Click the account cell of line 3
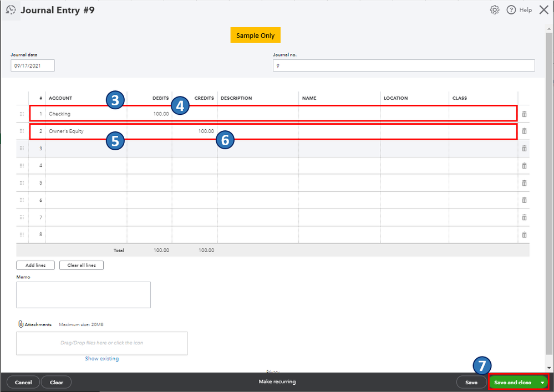Viewport: 554px width, 392px height. [86, 149]
